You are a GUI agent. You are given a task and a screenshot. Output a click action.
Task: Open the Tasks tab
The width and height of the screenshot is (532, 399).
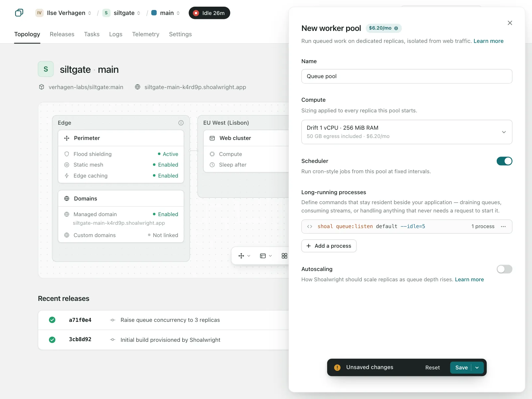click(x=92, y=34)
